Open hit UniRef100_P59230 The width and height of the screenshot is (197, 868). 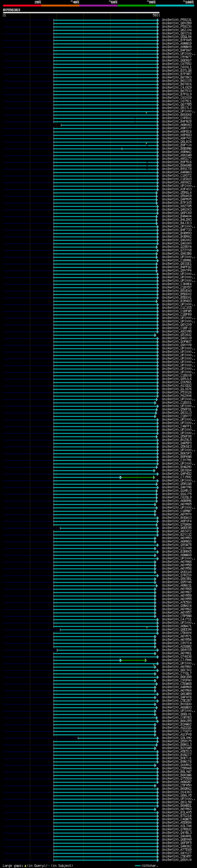coord(176,26)
